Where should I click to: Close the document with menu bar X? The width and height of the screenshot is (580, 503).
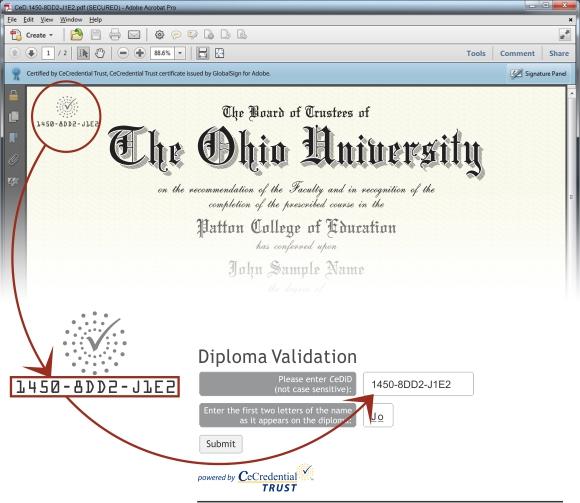(570, 20)
